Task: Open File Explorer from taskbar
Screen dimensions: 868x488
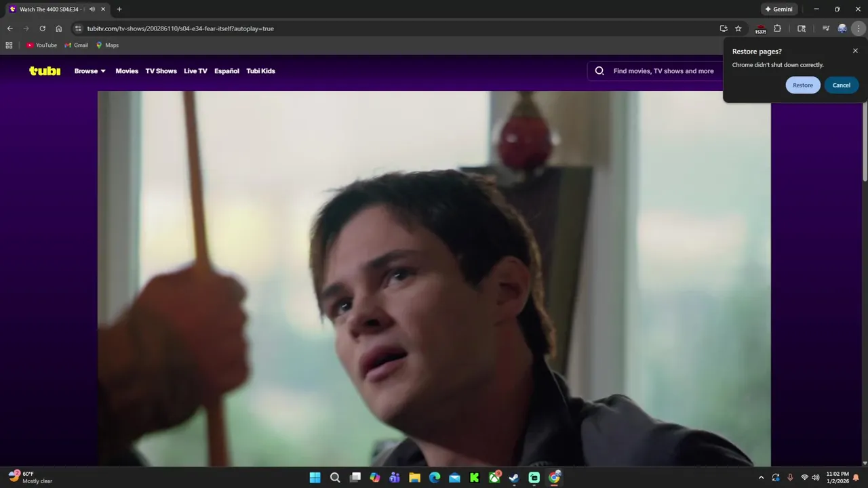Action: [414, 478]
